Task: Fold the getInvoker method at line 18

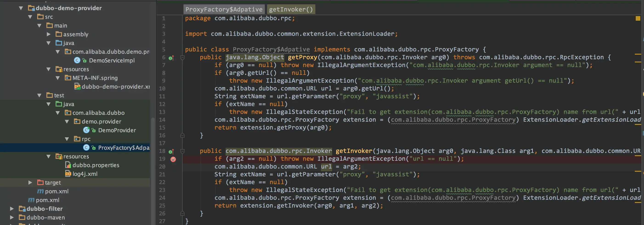Action: tap(183, 151)
